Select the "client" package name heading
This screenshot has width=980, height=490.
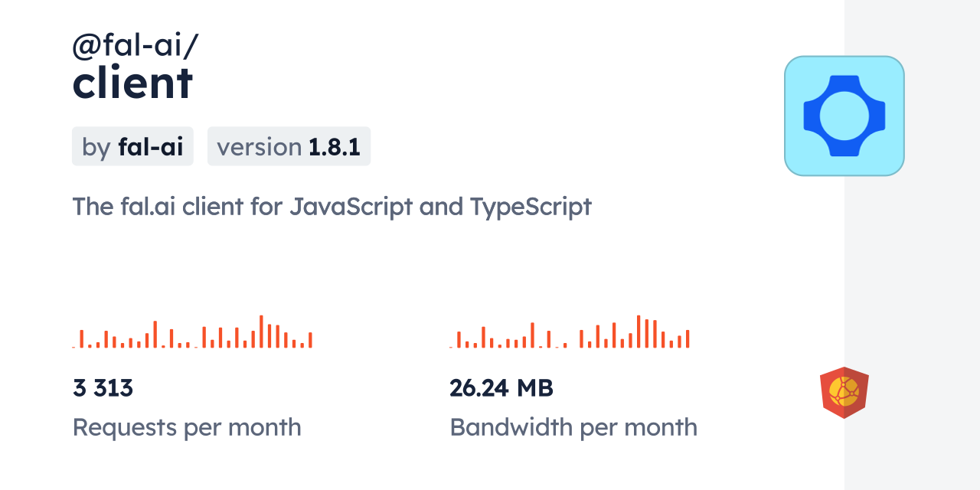tap(132, 83)
